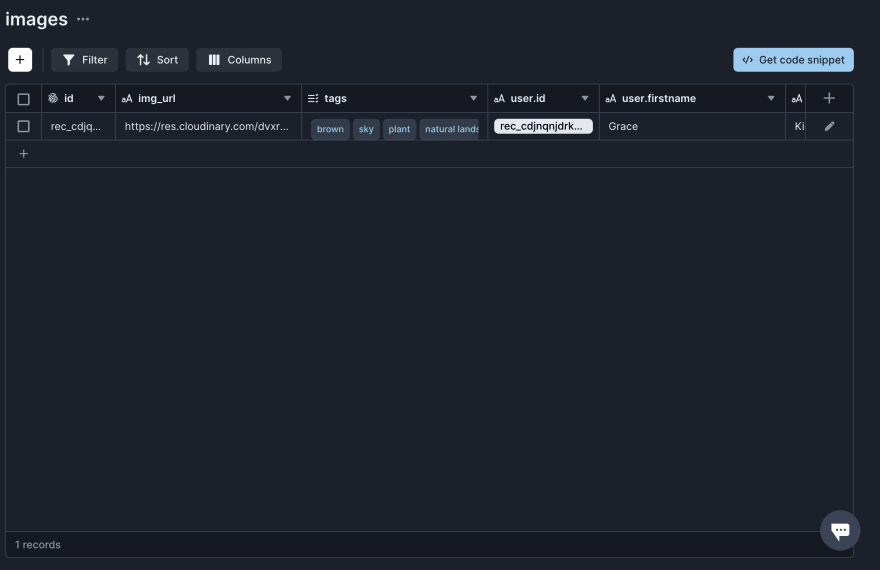
Task: Click the rec_cdjnqnjdrk user.id link chip
Action: [x=543, y=126]
